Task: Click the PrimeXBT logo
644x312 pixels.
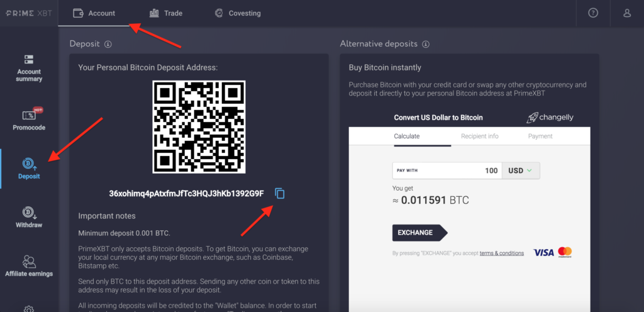Action: (29, 13)
